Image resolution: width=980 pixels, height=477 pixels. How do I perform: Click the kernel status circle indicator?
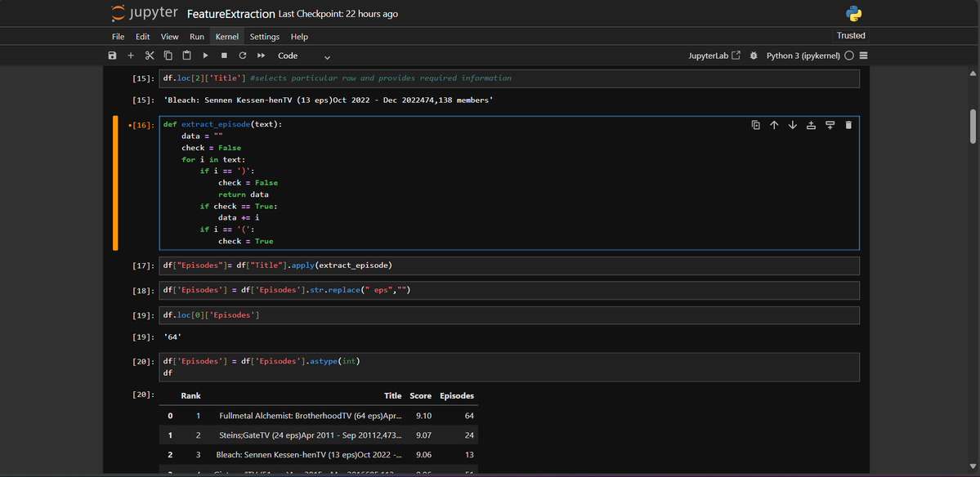[848, 56]
